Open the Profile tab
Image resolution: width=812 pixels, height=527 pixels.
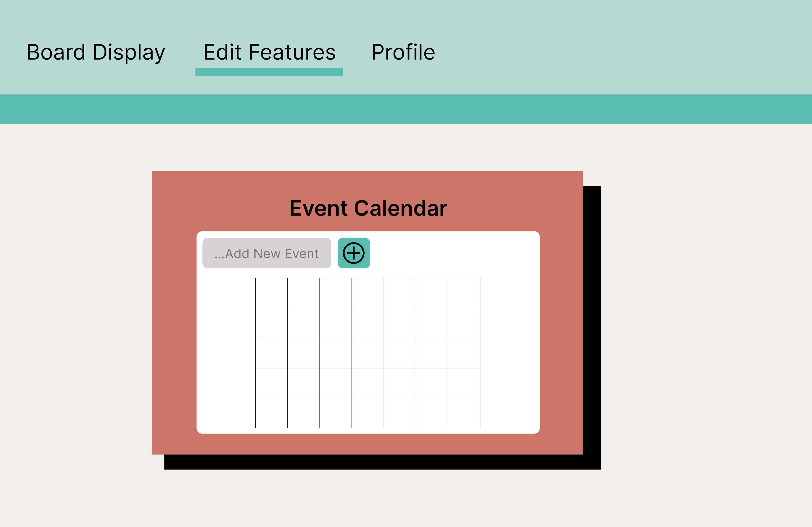tap(403, 52)
